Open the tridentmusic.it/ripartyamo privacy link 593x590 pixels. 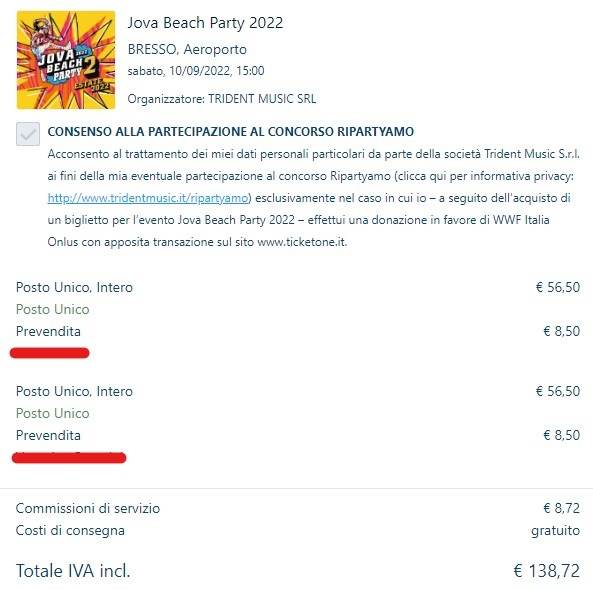click(x=147, y=198)
